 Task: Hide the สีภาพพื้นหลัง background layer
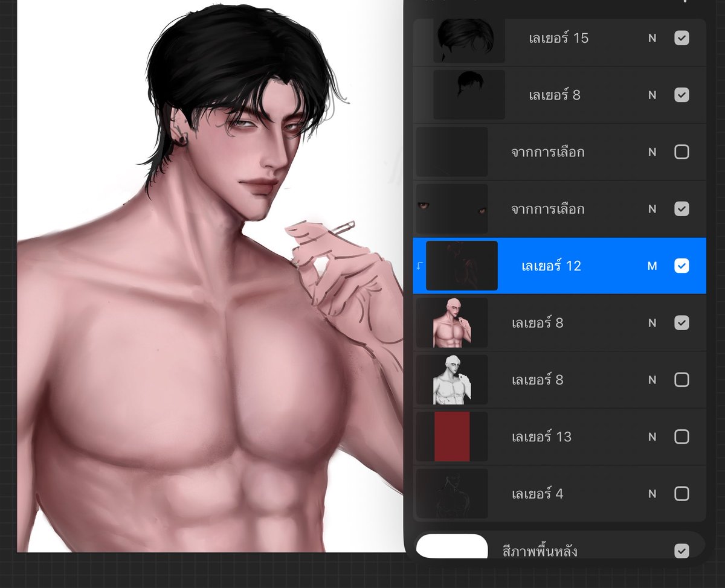[682, 550]
